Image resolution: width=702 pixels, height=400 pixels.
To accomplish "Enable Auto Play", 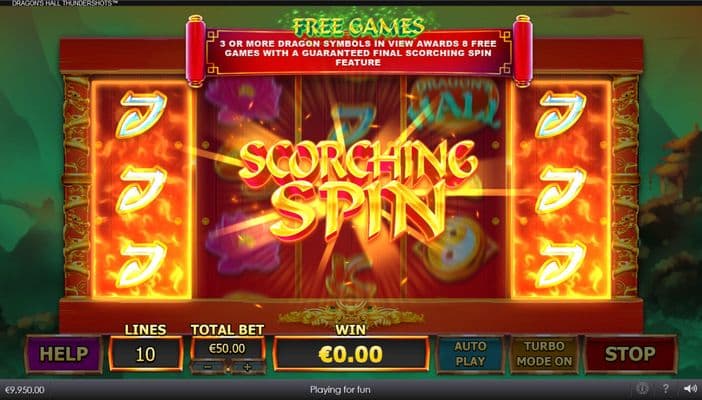I will coord(470,354).
